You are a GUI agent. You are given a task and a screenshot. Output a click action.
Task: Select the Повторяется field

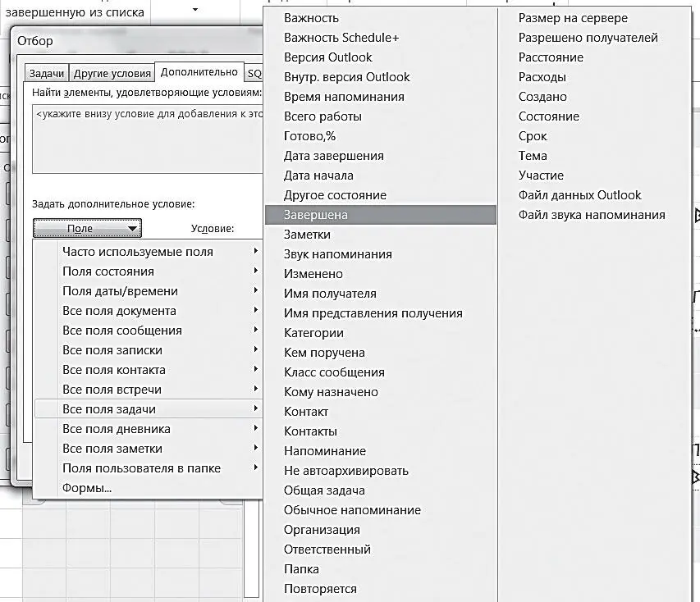380,588
